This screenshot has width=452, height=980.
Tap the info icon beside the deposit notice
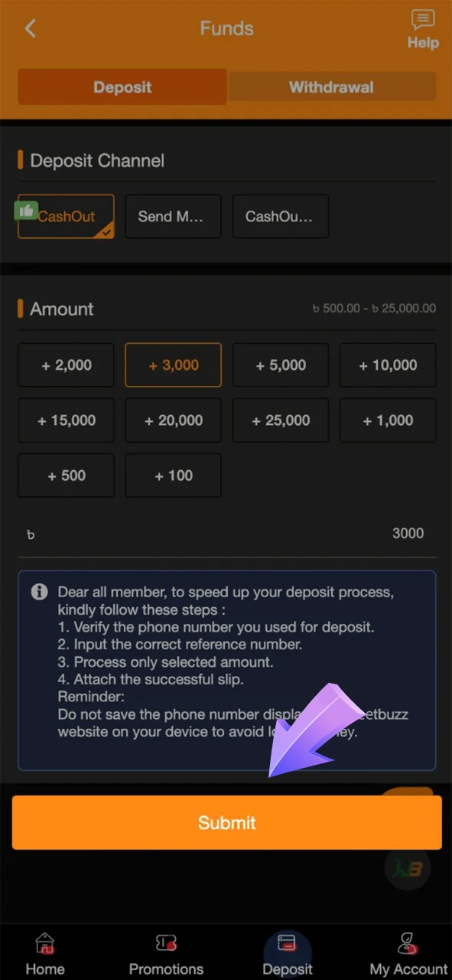[x=39, y=592]
